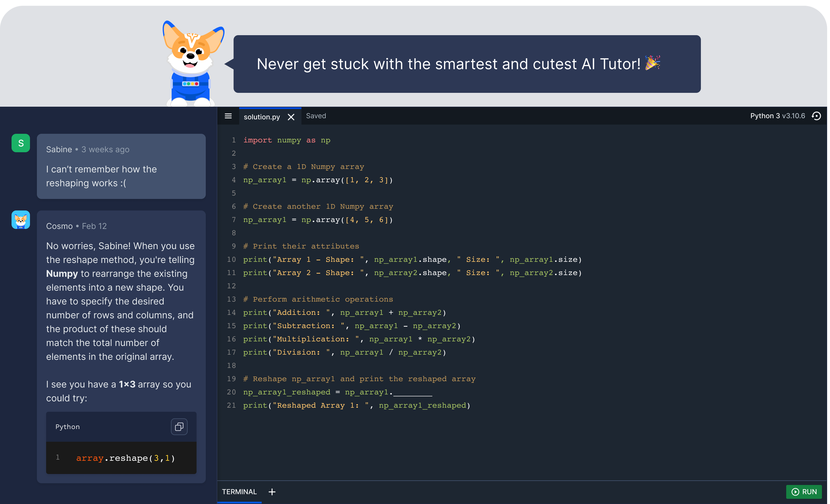Click Cosmo's corgi avatar in chat
The image size is (830, 504).
tap(21, 220)
